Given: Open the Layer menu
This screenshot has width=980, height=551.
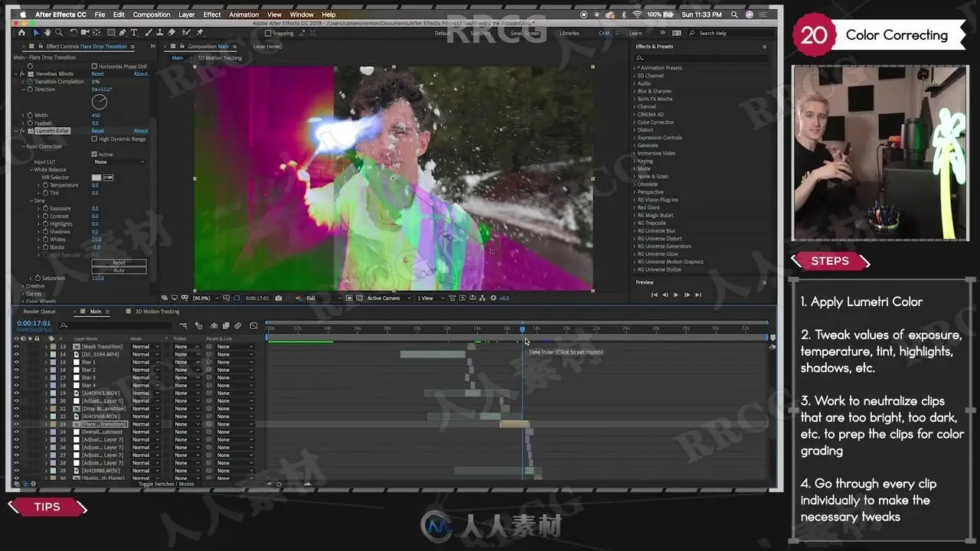Looking at the screenshot, I should click(x=187, y=15).
